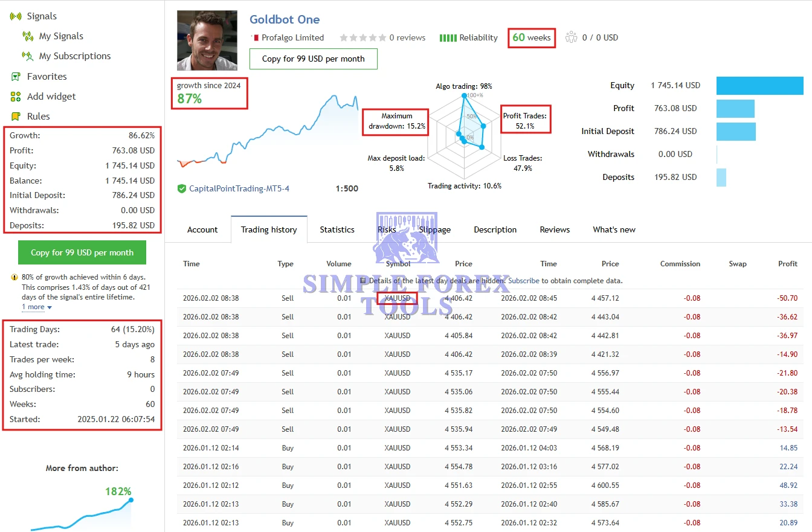Rate using the review stars
This screenshot has width=812, height=532.
point(362,37)
